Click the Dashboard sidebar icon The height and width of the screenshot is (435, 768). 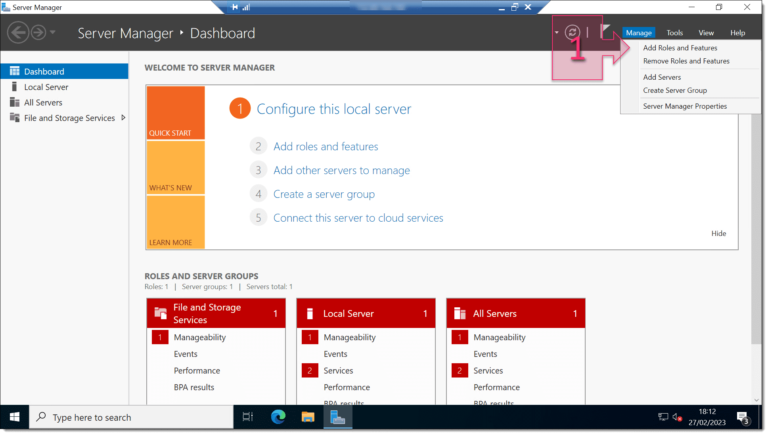coord(15,71)
